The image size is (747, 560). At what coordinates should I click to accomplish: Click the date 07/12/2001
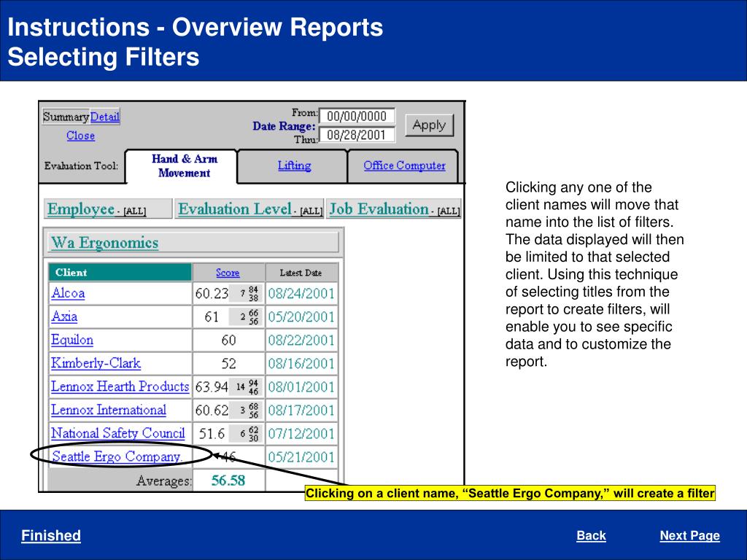pos(301,433)
